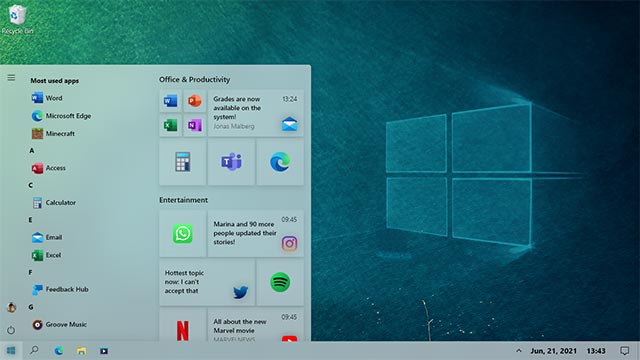Viewport: 640px width, 360px height.
Task: Open Word from Most used apps
Action: tap(47, 98)
